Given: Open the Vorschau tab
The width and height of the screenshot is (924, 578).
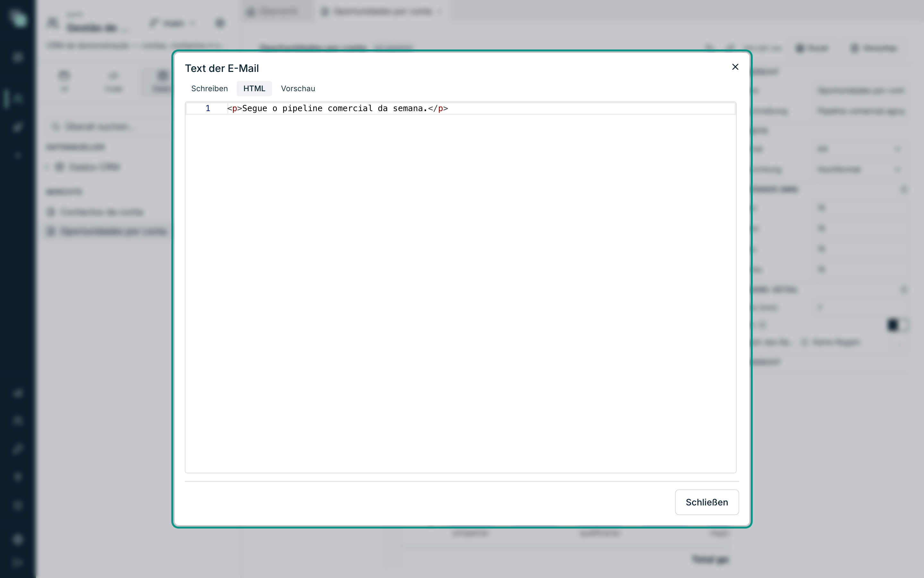Looking at the screenshot, I should pos(298,89).
